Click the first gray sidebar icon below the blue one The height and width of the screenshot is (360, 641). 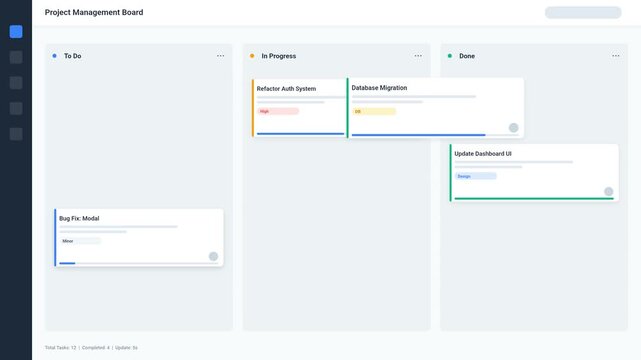(16, 57)
